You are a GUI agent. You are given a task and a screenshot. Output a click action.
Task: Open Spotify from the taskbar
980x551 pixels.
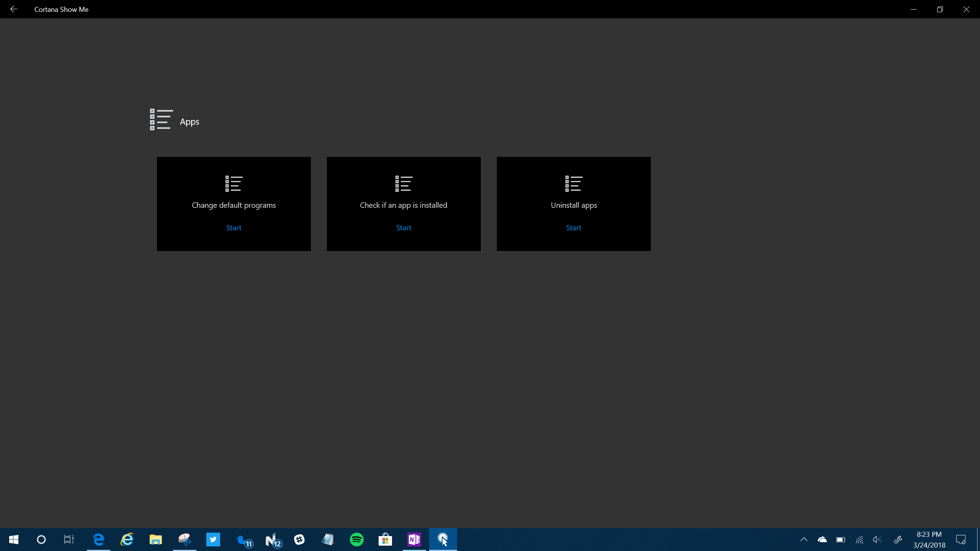(x=356, y=540)
